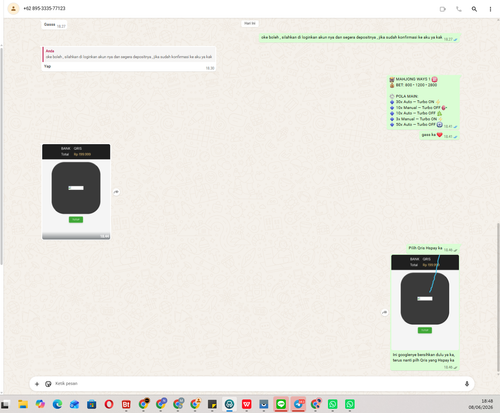The image size is (500, 413).
Task: Start a video call with the contact
Action: [x=442, y=9]
